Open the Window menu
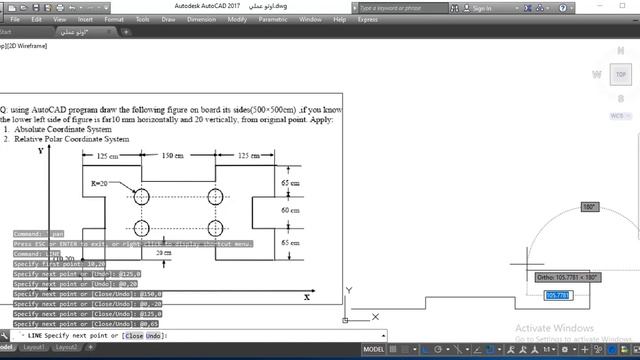Screen dimensions: 640x360 point(310,19)
